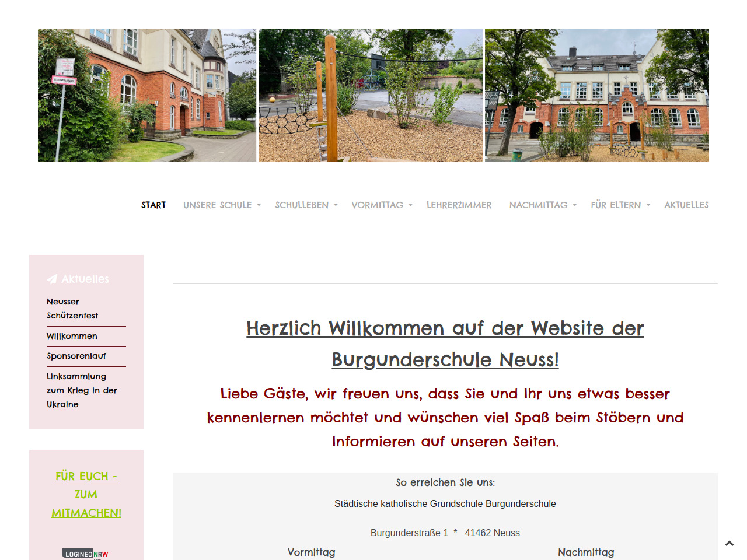Image resolution: width=747 pixels, height=560 pixels.
Task: Open the Lehrerzimmer page
Action: [x=459, y=205]
